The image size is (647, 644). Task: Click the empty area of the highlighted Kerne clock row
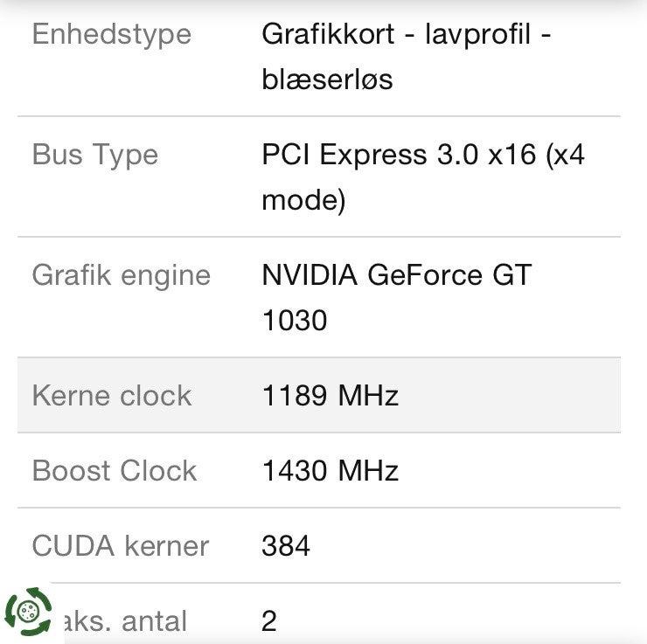pos(516,395)
